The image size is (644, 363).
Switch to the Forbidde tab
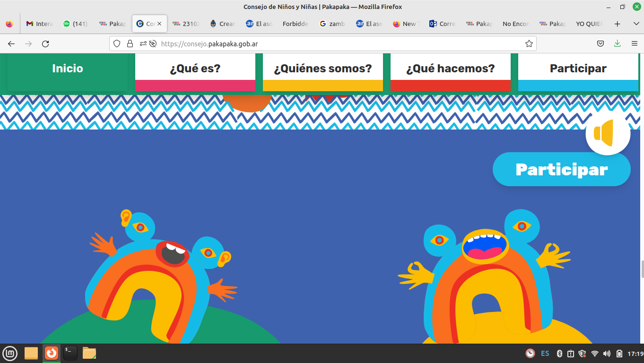click(x=296, y=24)
